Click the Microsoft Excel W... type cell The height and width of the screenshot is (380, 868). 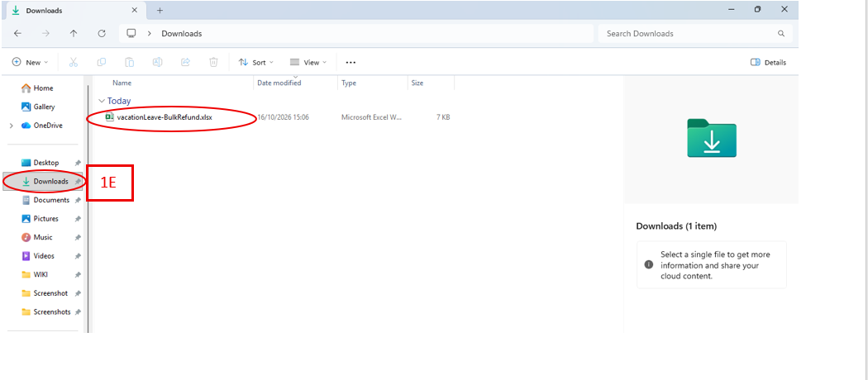pos(372,117)
